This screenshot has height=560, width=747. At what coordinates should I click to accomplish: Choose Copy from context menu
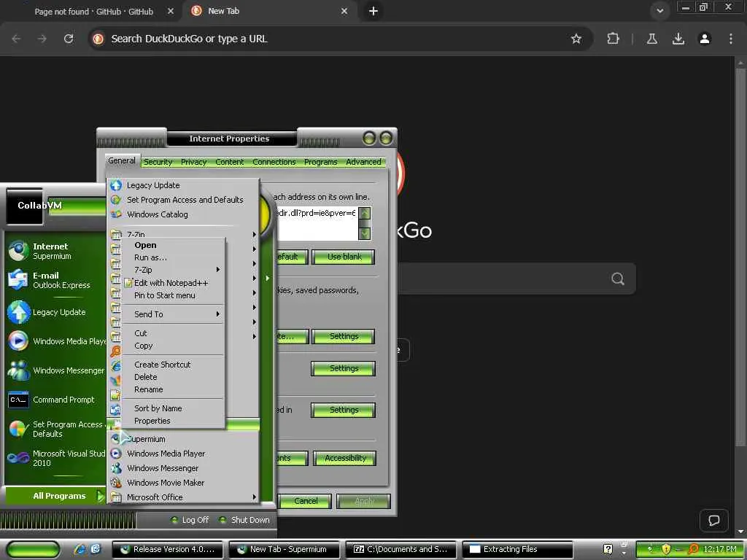[173, 346]
